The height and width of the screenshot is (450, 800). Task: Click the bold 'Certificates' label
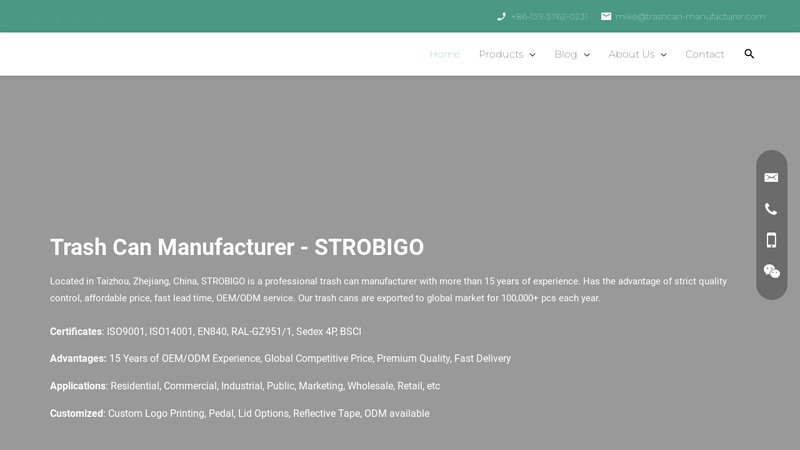pos(76,332)
